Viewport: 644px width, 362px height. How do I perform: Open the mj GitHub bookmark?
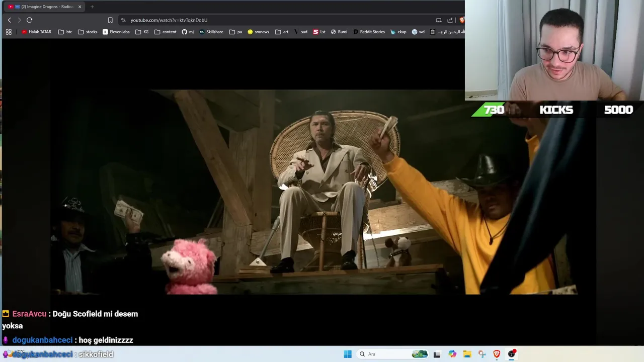point(188,32)
